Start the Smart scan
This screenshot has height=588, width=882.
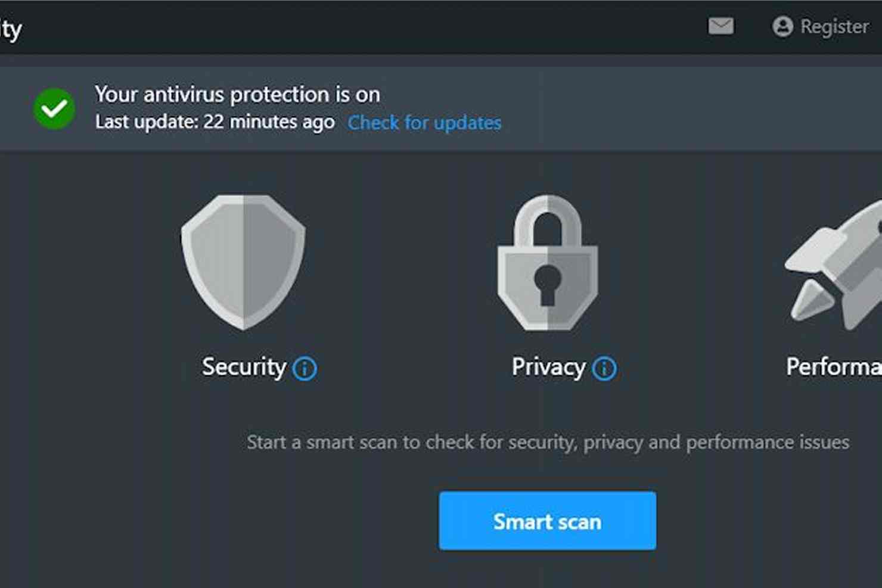point(548,521)
